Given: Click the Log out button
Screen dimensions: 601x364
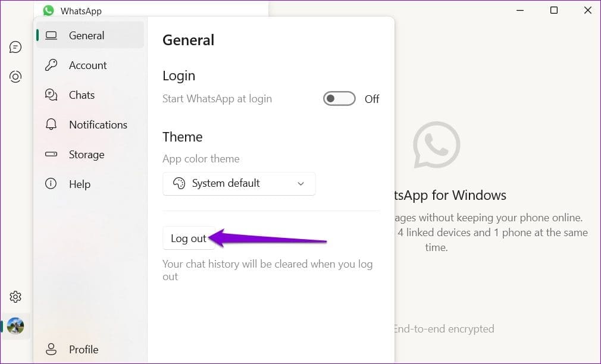Looking at the screenshot, I should pos(189,238).
